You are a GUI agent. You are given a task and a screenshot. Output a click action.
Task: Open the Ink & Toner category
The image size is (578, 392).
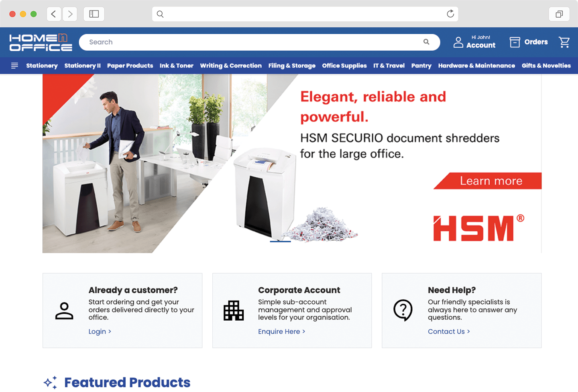[177, 66]
